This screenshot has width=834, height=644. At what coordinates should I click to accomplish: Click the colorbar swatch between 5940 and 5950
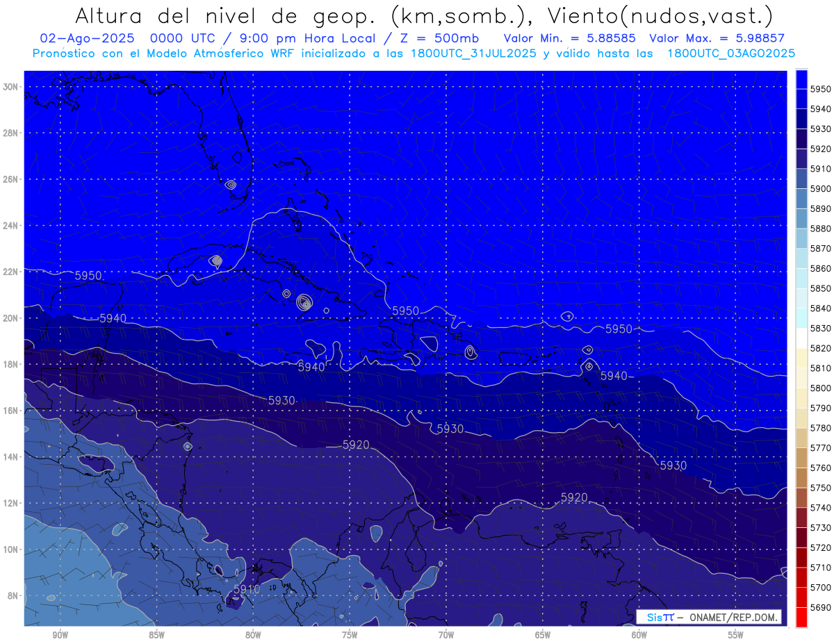(801, 99)
